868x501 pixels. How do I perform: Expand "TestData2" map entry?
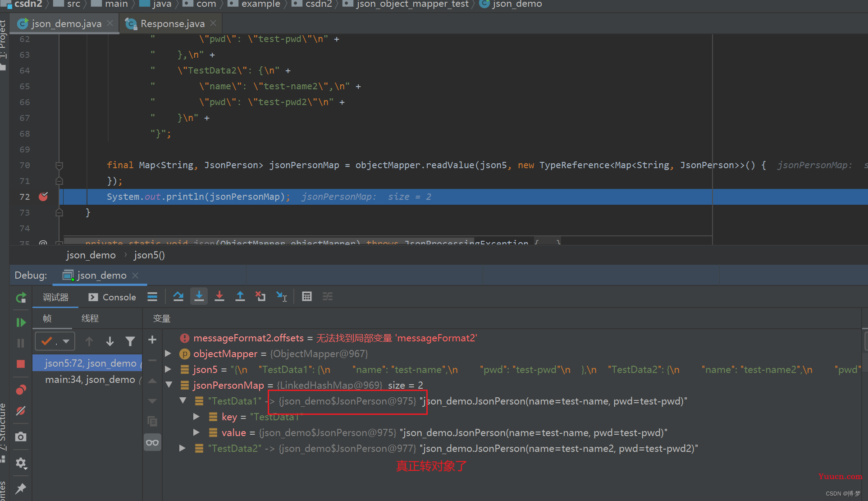click(x=183, y=448)
